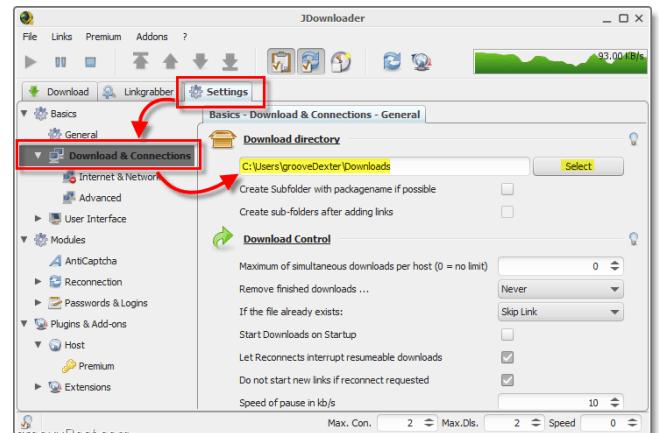
Task: Click the clipboard observation toolbar icon
Action: pos(281,61)
